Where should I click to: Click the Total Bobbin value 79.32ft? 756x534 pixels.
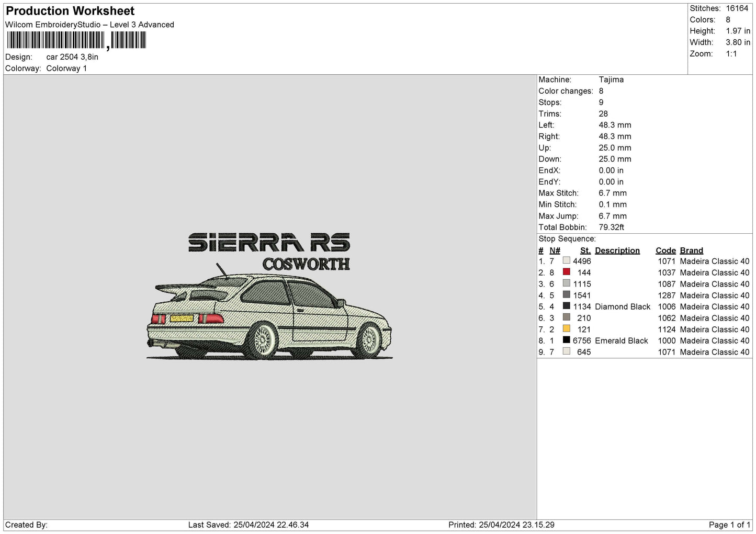coord(612,228)
